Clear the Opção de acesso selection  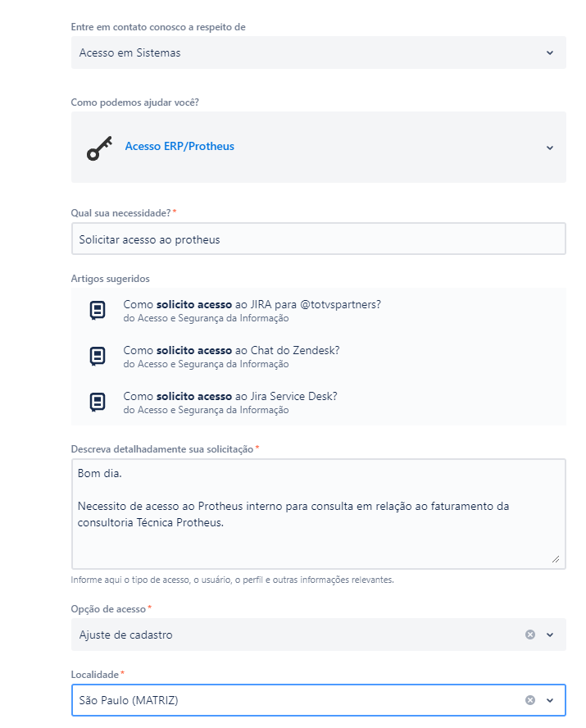tap(530, 635)
